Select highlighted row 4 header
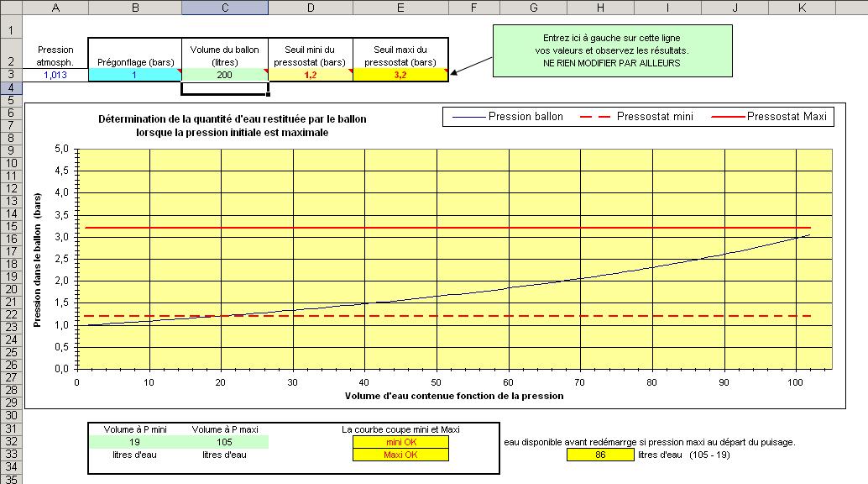This screenshot has height=484, width=868. click(11, 87)
